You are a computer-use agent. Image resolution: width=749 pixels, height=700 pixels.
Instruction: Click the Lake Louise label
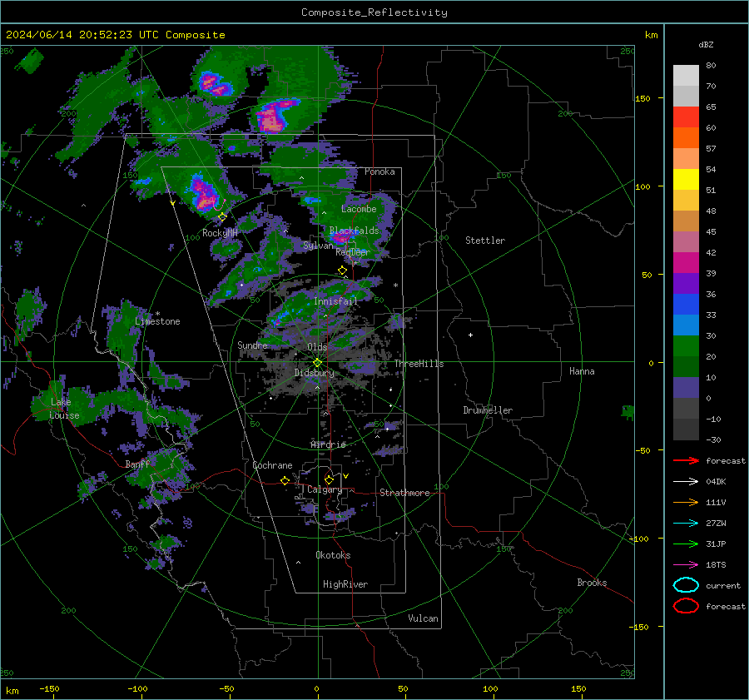point(64,409)
